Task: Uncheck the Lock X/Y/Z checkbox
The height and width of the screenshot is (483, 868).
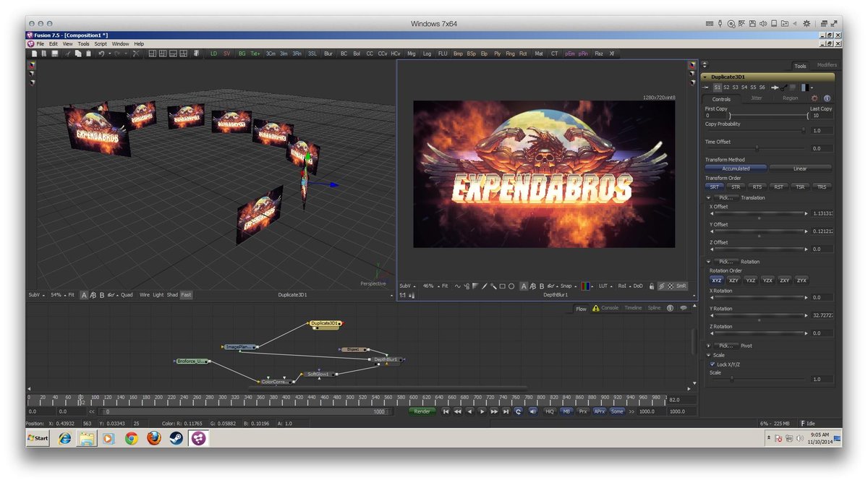Action: [712, 364]
